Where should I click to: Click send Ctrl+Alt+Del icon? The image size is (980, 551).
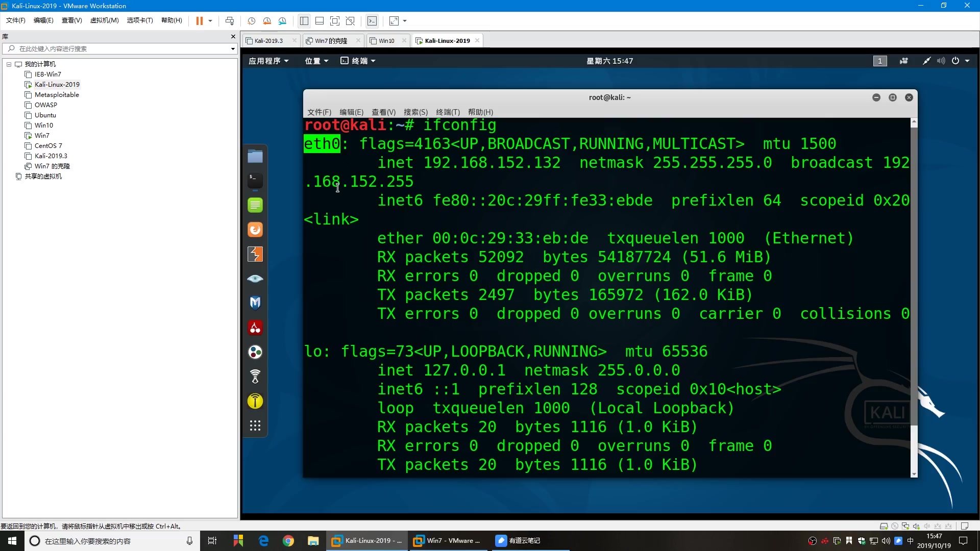[x=230, y=21]
